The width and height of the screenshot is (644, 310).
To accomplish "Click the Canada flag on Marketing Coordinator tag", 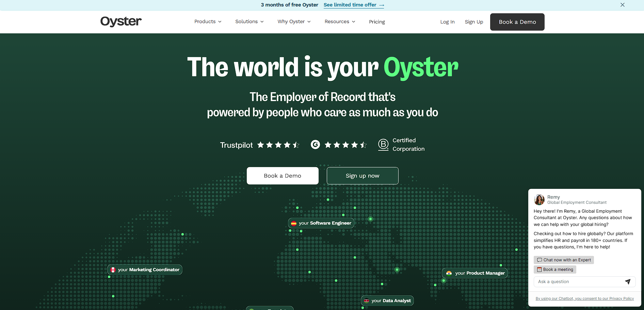I will (113, 270).
